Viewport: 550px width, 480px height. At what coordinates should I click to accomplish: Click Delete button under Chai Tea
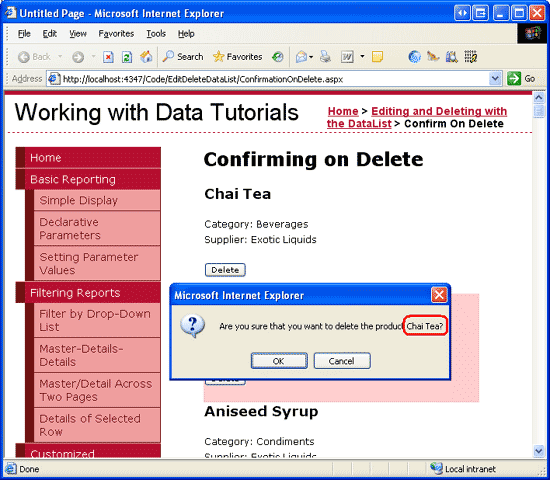(x=225, y=270)
